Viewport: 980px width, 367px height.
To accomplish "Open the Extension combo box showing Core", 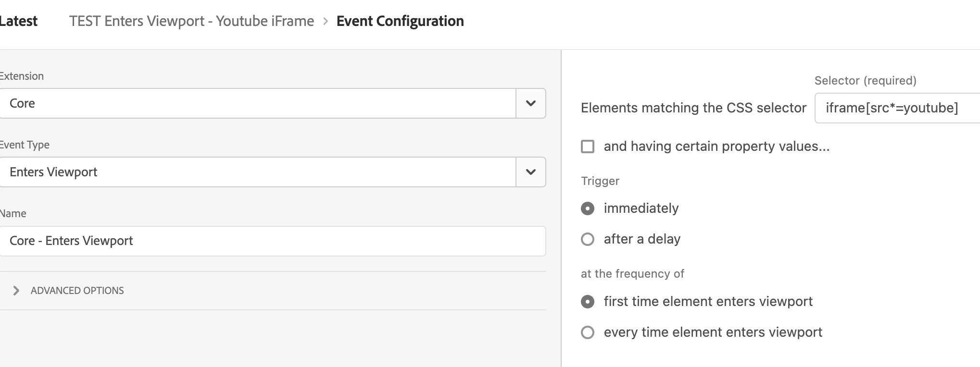I will point(257,103).
